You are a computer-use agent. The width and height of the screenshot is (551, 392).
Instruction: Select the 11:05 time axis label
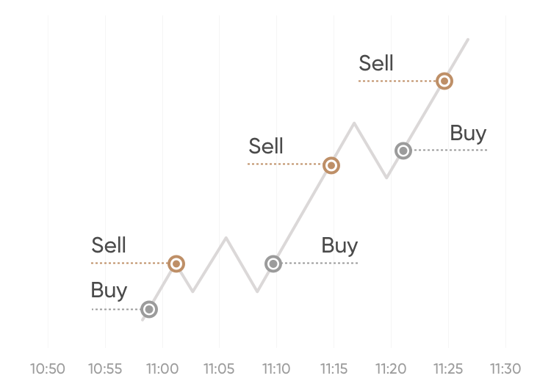pyautogui.click(x=219, y=369)
